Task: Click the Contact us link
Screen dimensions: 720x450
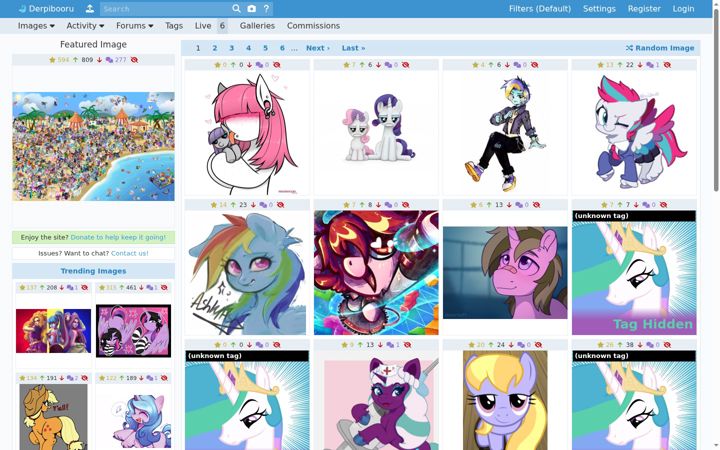Action: point(130,253)
